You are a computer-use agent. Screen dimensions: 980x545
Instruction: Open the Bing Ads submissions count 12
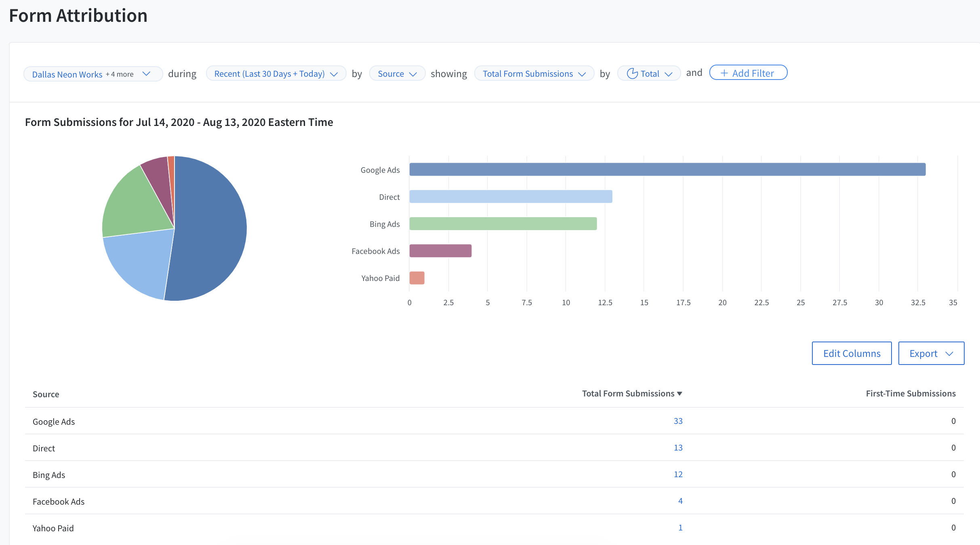click(x=678, y=474)
